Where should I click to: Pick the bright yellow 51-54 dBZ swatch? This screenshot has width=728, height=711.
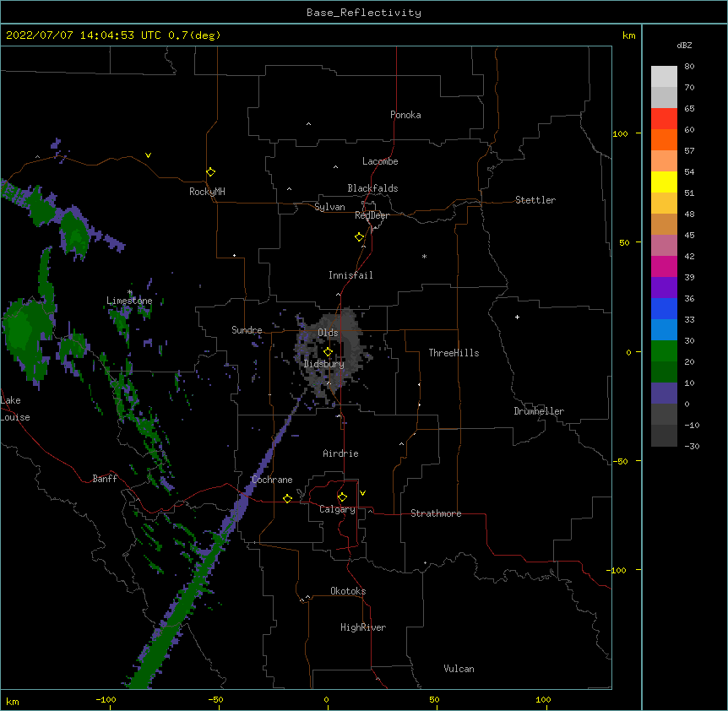(664, 182)
